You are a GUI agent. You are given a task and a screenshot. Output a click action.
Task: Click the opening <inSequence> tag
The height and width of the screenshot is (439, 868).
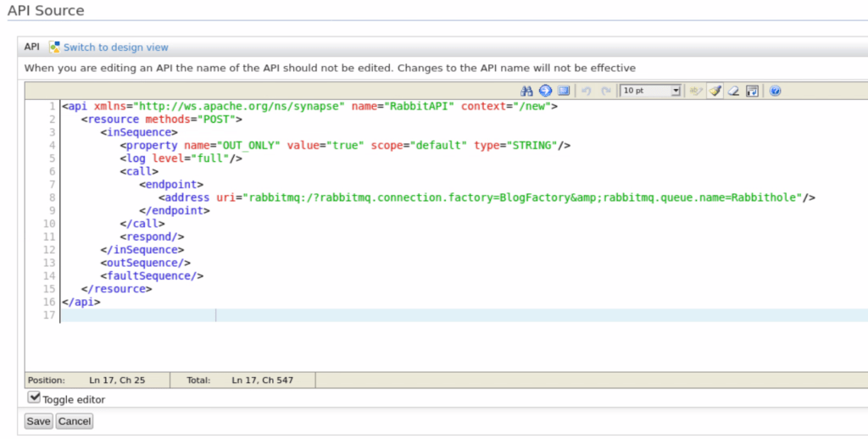tap(139, 132)
